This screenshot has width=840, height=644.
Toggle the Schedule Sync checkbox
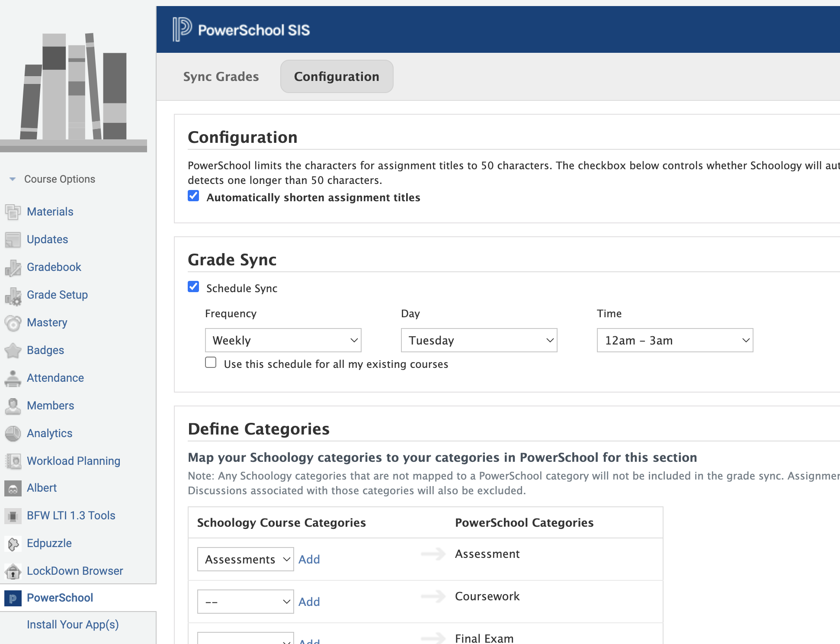pyautogui.click(x=193, y=287)
